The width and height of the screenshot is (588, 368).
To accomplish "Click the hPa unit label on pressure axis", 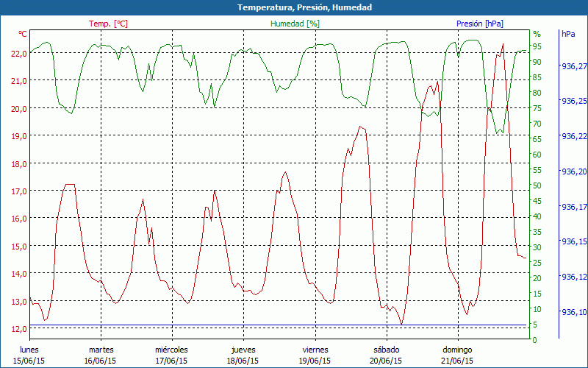I will click(567, 34).
